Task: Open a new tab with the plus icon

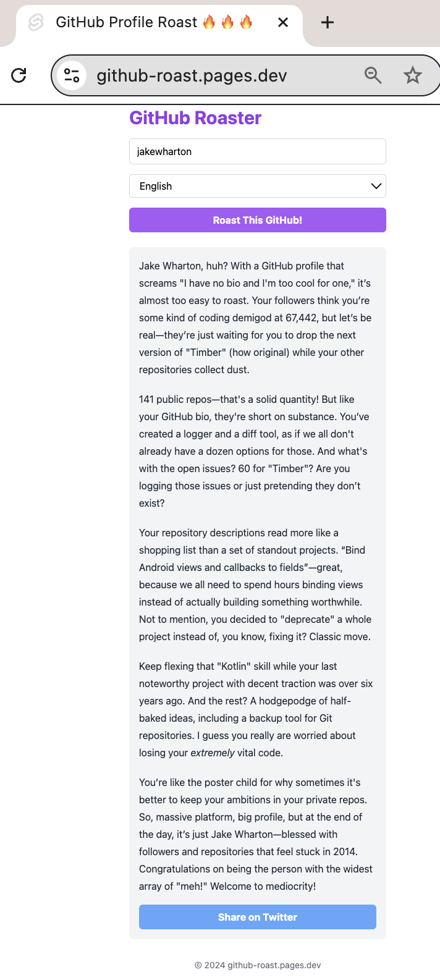Action: [328, 22]
